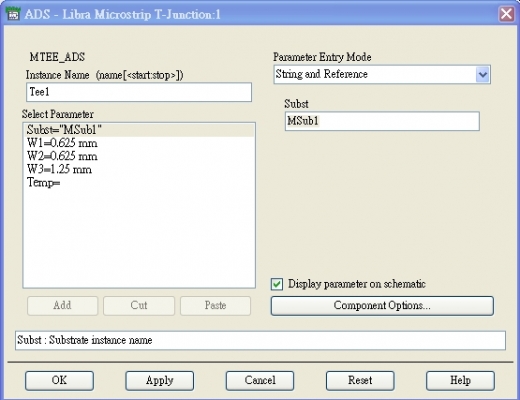Click the Instance Name field containing Tee1

[x=139, y=92]
